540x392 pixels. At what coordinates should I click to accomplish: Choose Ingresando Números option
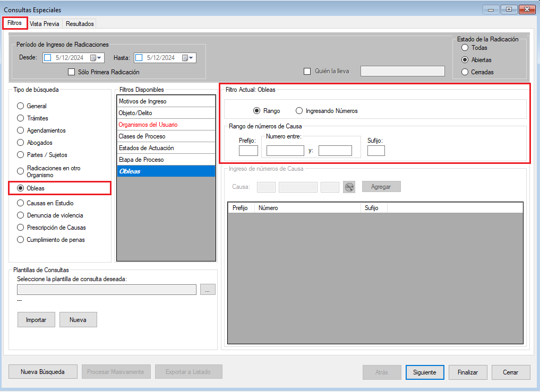299,111
